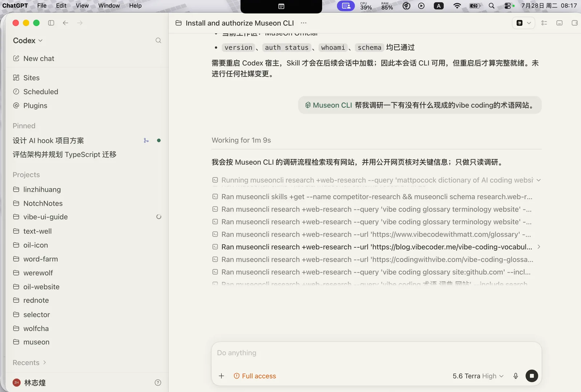The image size is (581, 392).
Task: Go back with the left arrow
Action: pos(65,23)
